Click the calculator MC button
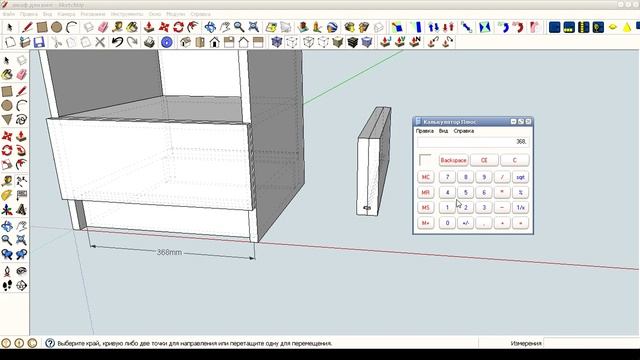 [x=425, y=177]
